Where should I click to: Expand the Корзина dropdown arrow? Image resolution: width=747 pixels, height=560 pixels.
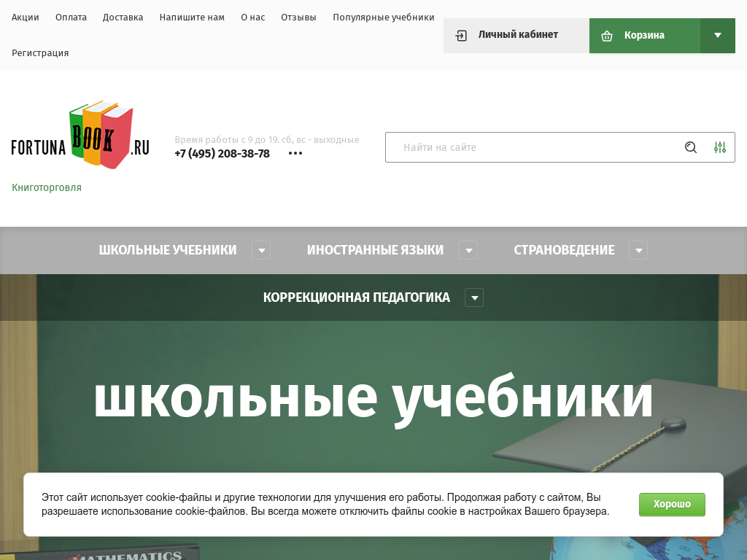(718, 35)
